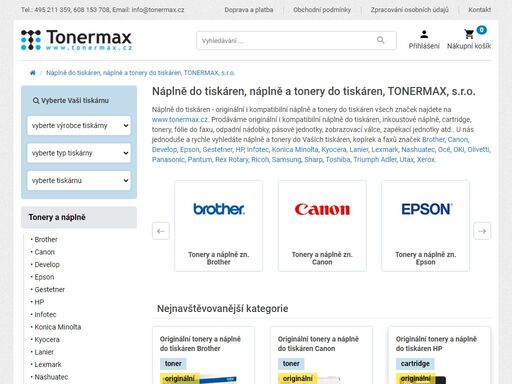Image resolution: width=512 pixels, height=384 pixels.
Task: Click Pantum link in paragraph
Action: (x=200, y=159)
